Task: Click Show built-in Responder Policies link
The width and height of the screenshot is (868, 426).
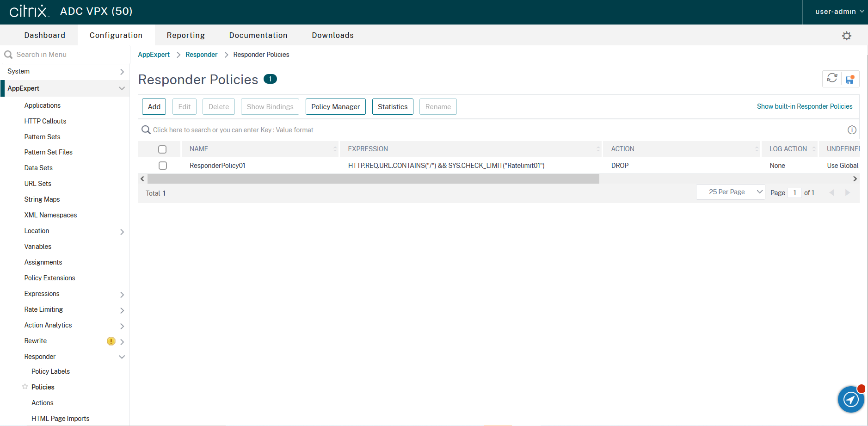Action: coord(805,106)
